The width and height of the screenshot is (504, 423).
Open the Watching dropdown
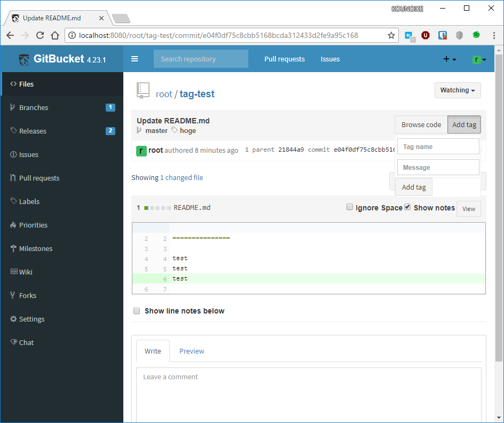pyautogui.click(x=458, y=90)
